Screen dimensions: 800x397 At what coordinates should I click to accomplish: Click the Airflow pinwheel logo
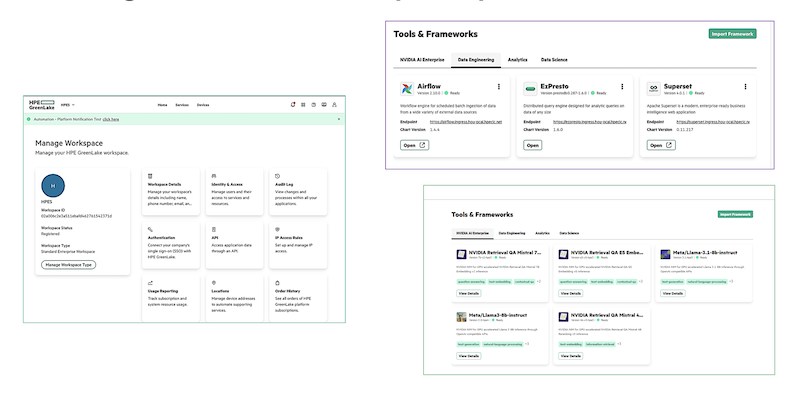pyautogui.click(x=407, y=89)
